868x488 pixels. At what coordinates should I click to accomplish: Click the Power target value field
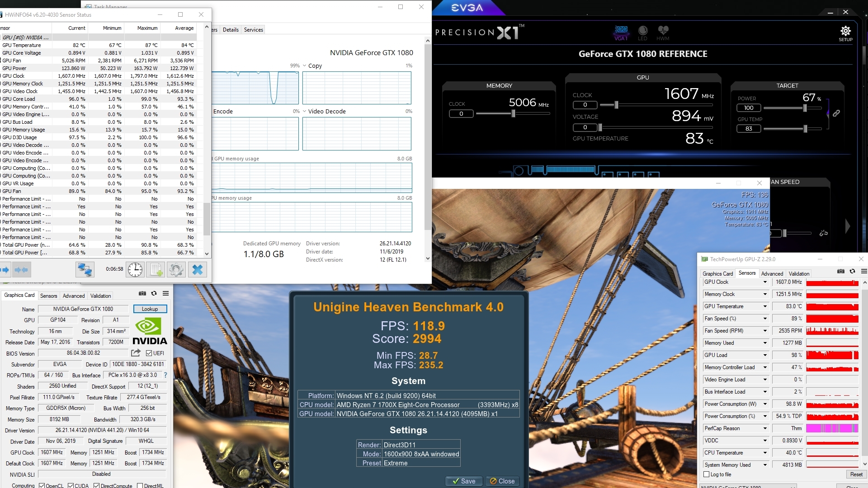coord(749,108)
